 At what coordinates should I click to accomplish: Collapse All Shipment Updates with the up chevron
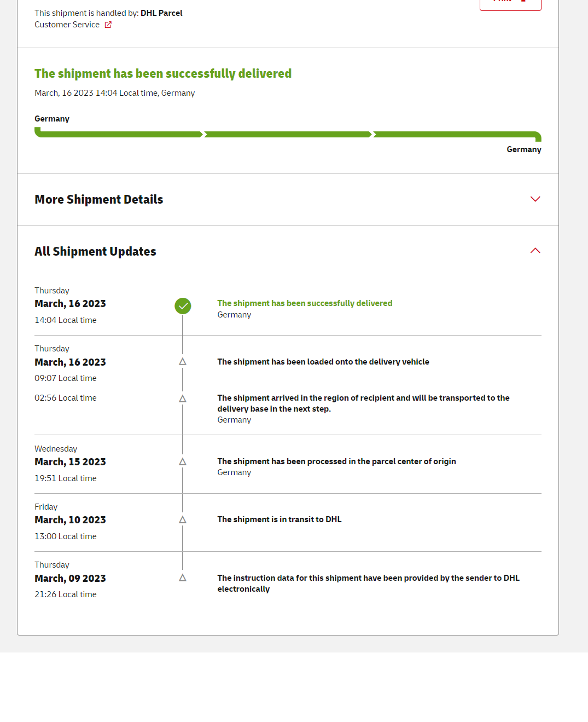coord(535,251)
